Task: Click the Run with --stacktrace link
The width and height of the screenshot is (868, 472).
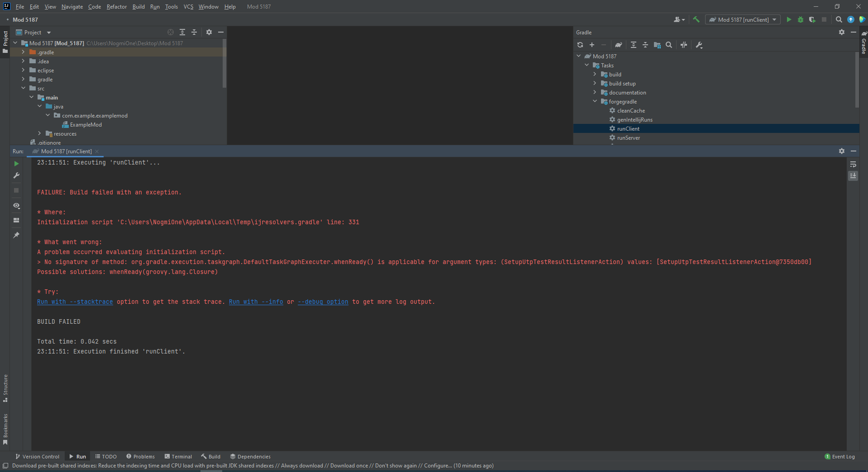Action: click(75, 302)
